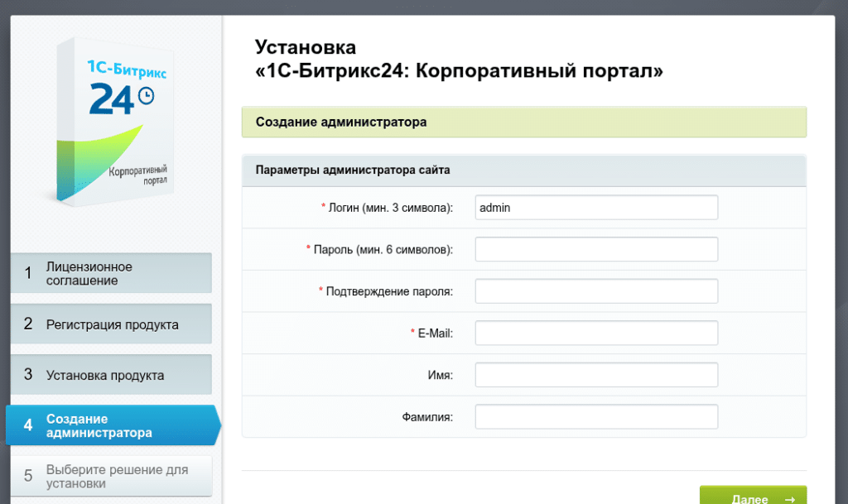Click the Создание администратора green banner
Screen dimensions: 848x504
[x=523, y=122]
